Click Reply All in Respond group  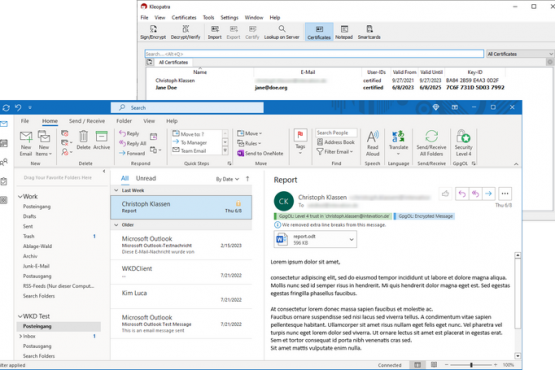[x=133, y=143]
